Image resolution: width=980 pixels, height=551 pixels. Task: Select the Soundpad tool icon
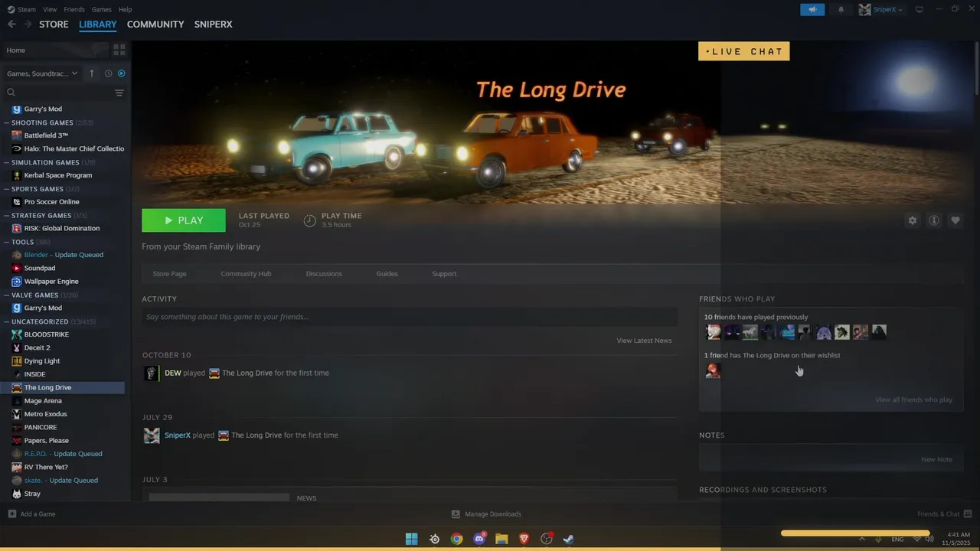pos(17,268)
